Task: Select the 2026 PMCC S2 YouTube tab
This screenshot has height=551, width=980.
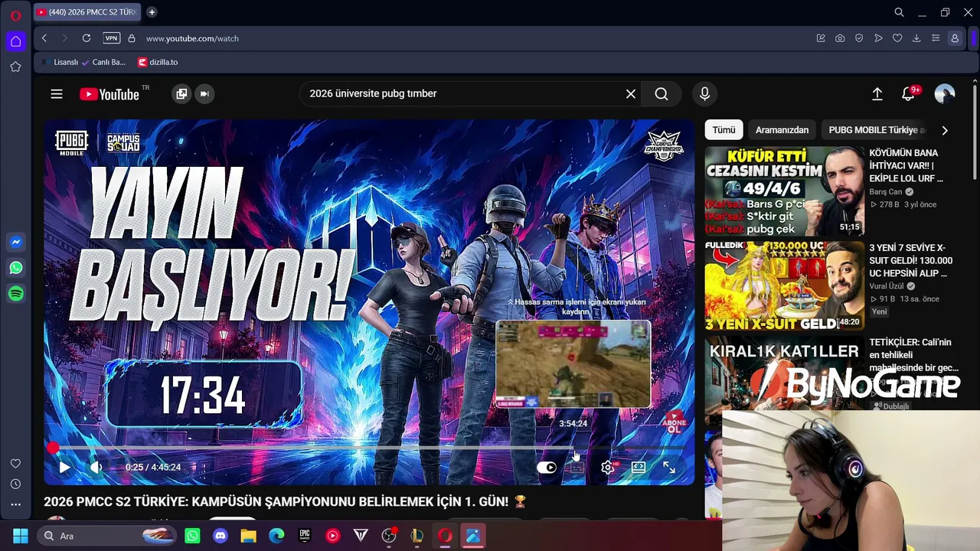Action: click(86, 12)
